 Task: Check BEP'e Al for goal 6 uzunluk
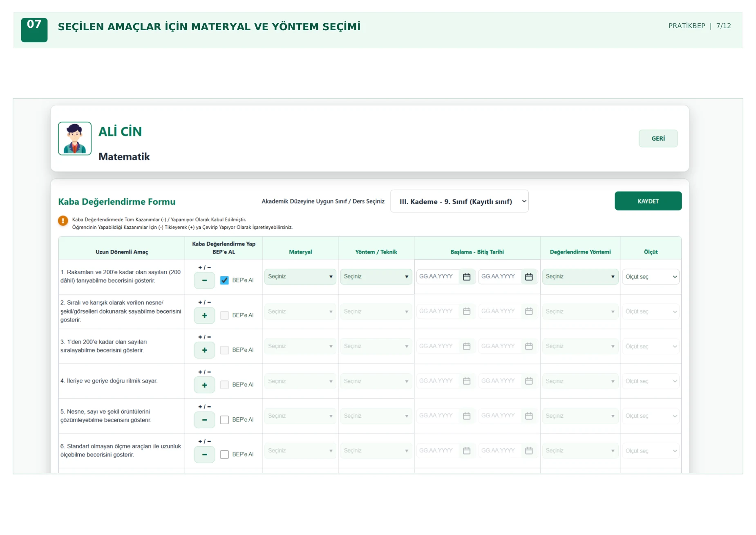tap(224, 454)
